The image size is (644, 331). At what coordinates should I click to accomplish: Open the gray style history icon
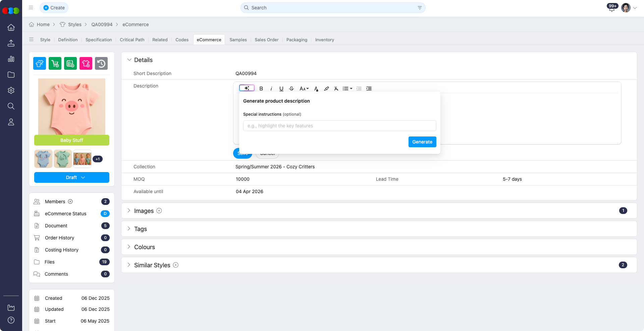(101, 63)
